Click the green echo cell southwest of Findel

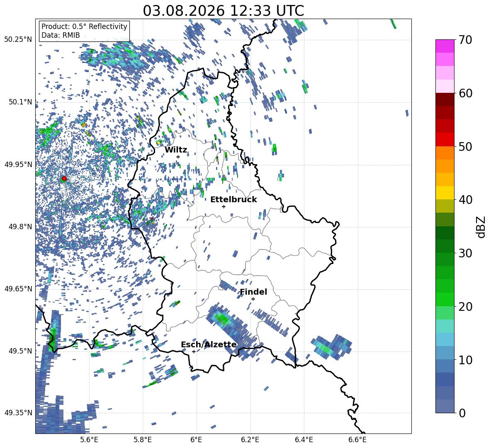223,319
